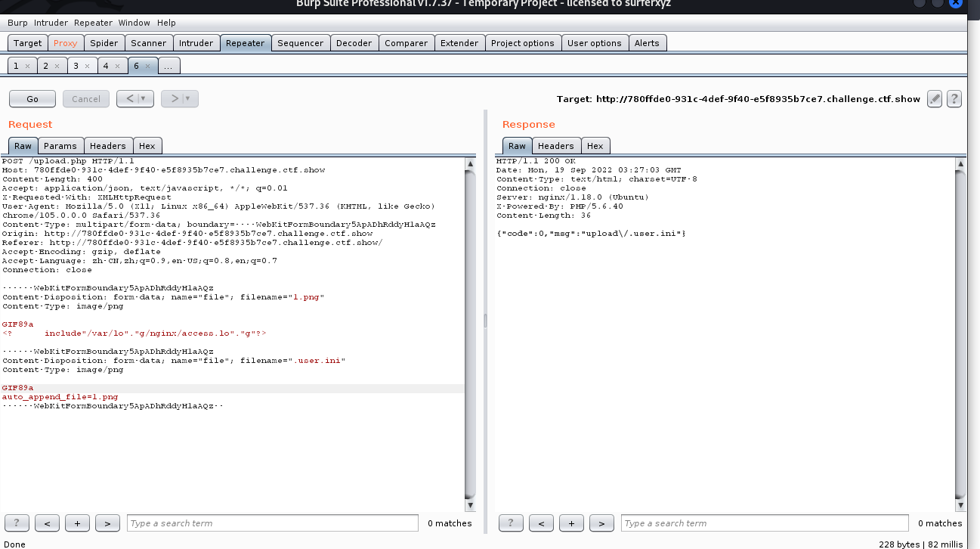Switch to the Extender tab

[459, 43]
